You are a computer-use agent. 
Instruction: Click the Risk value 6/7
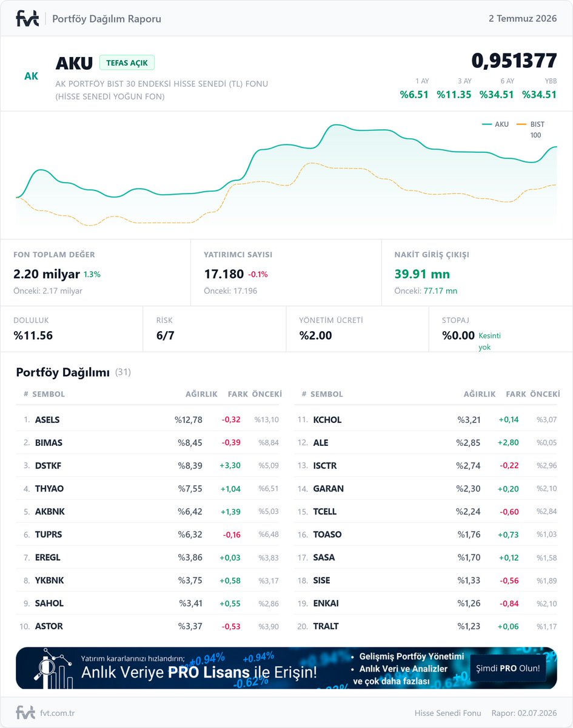(165, 335)
